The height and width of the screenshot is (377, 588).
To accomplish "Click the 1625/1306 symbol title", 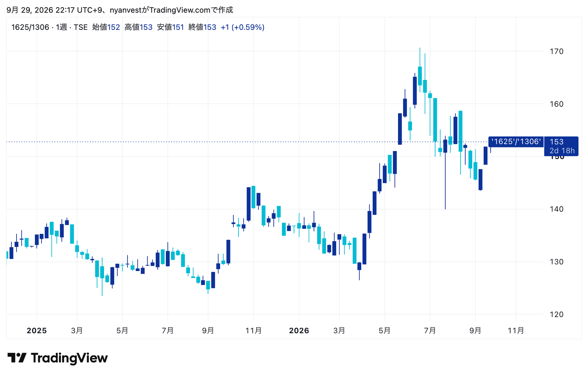I will coord(30,27).
